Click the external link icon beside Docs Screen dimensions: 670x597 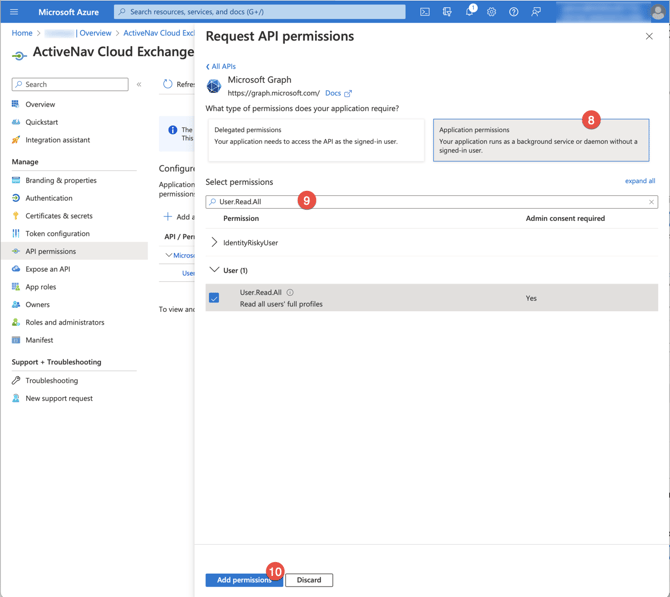tap(348, 93)
